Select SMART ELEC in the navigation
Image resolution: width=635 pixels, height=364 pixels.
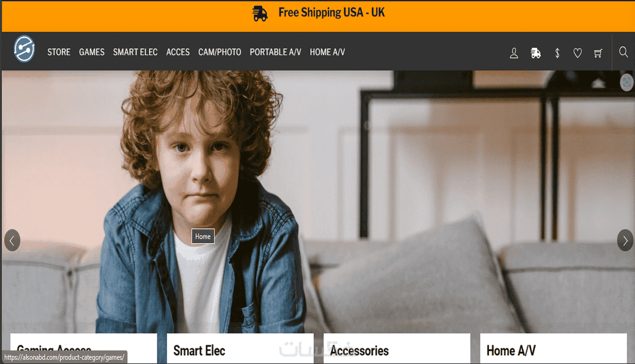point(135,52)
